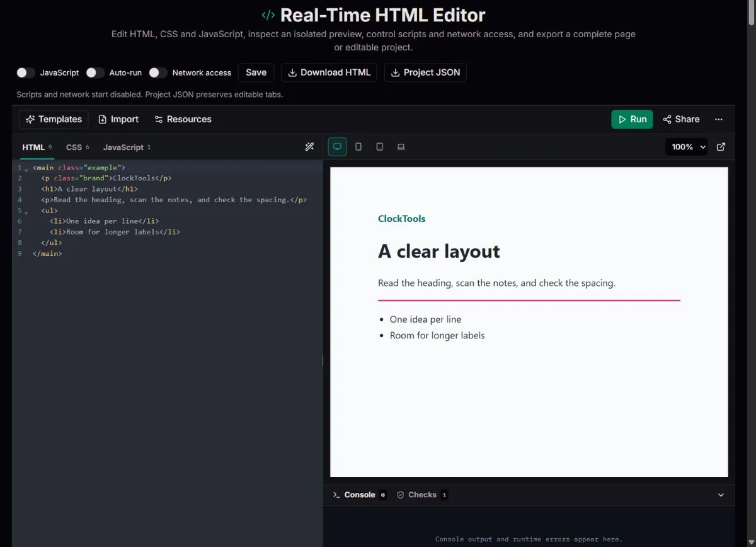Enable the Network access toggle
The width and height of the screenshot is (756, 547).
click(x=158, y=72)
